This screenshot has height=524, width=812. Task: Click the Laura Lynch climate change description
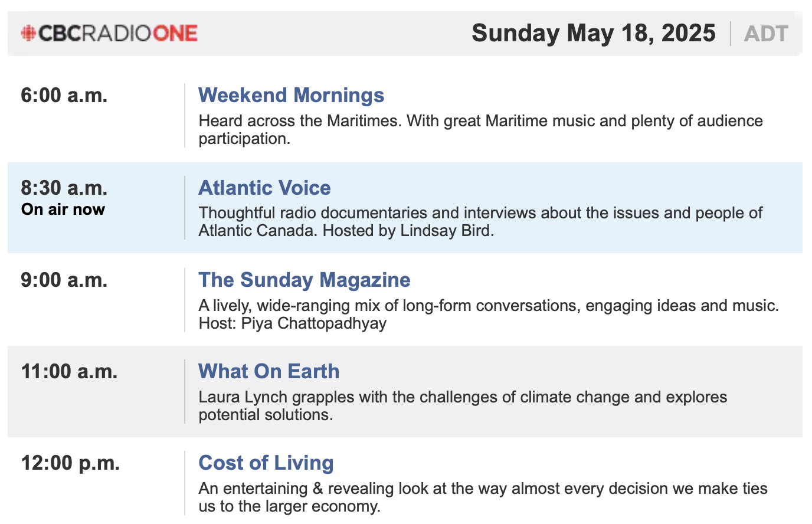tap(463, 406)
